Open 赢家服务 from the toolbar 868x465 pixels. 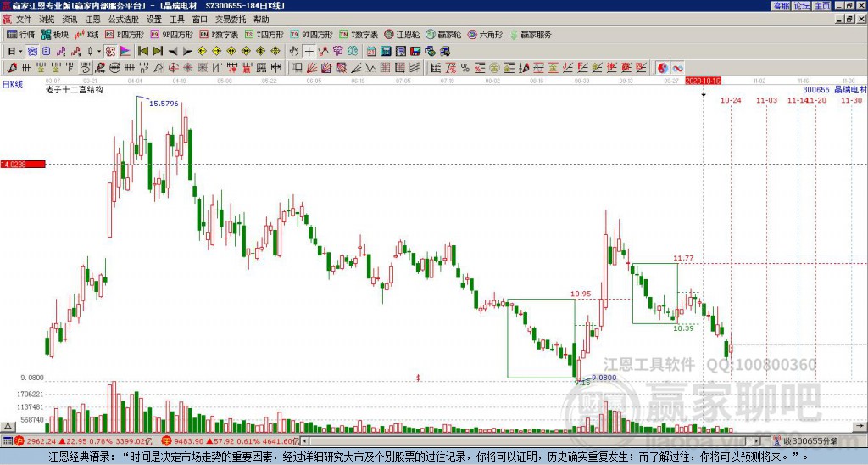pyautogui.click(x=531, y=34)
